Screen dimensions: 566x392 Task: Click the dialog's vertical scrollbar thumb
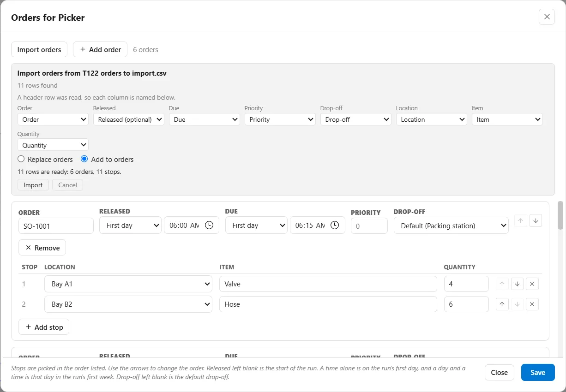[561, 215]
